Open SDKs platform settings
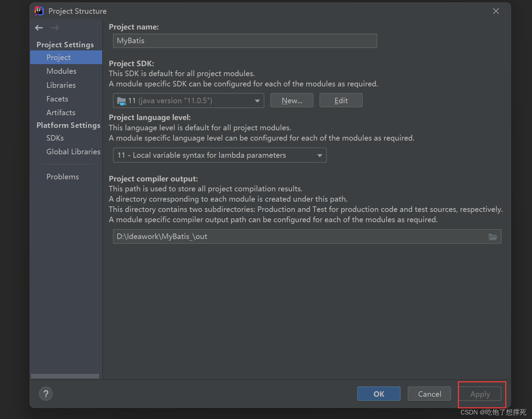 (55, 138)
